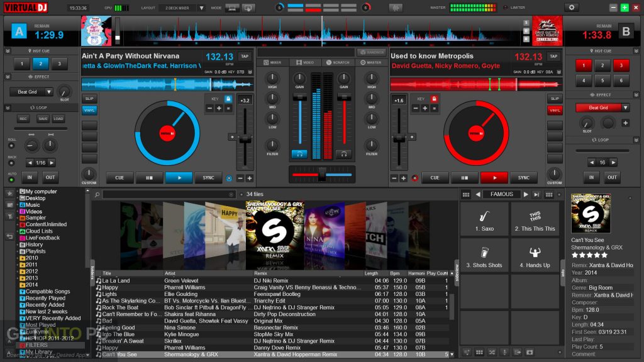Switch to the VIDEO tab
Viewport: 644px width, 362px height.
[305, 62]
